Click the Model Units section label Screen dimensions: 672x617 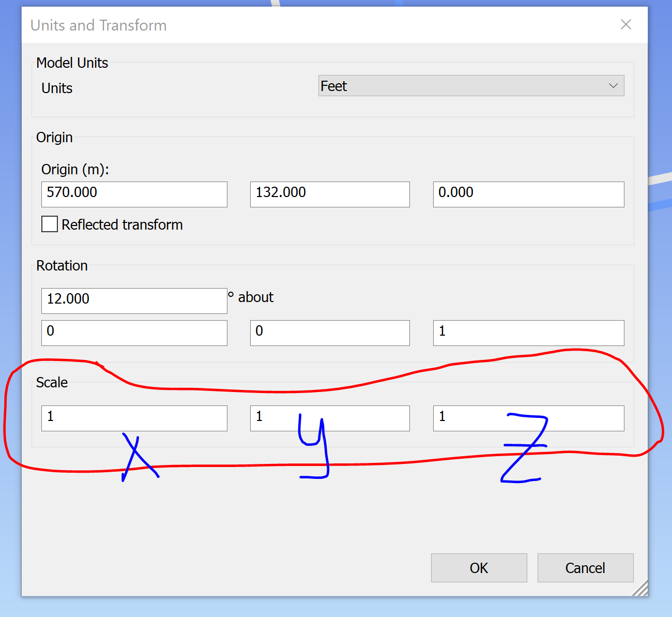pos(72,63)
